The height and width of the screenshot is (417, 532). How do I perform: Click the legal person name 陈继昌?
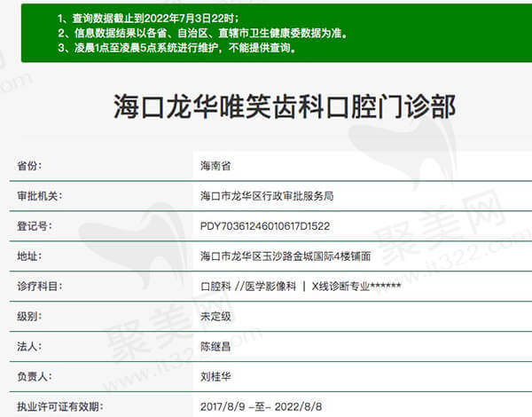(x=215, y=346)
